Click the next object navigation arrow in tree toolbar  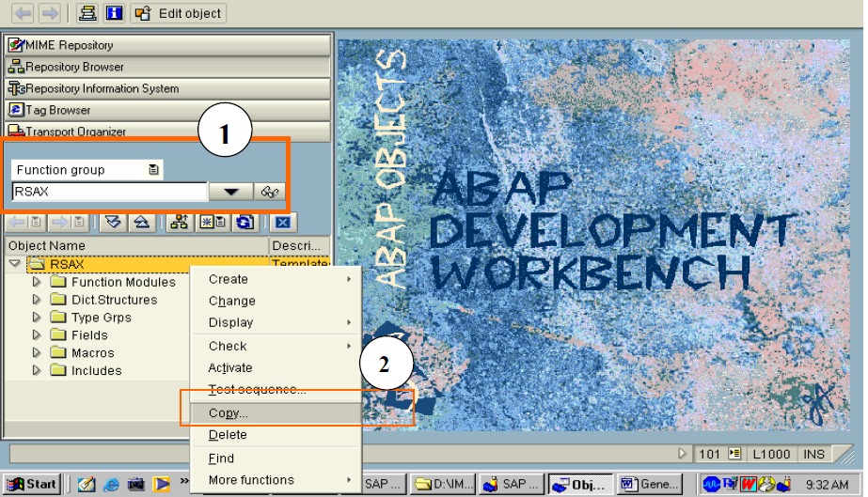point(59,223)
